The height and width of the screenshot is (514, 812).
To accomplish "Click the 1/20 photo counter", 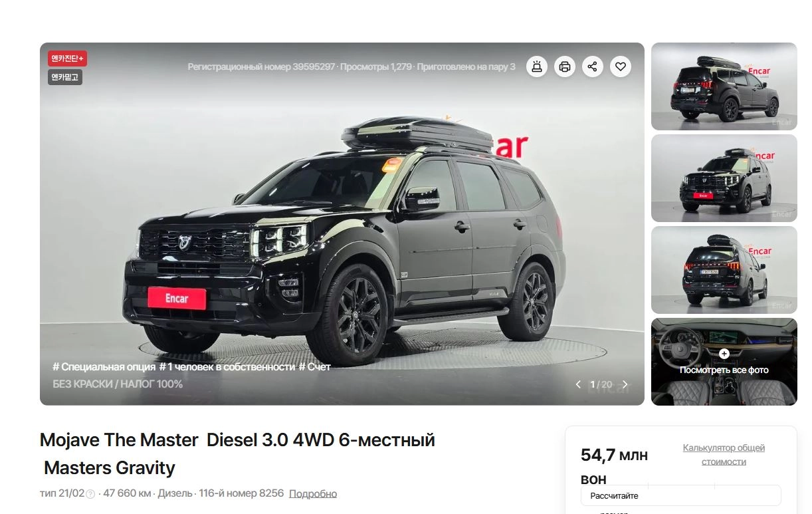I will coord(601,384).
